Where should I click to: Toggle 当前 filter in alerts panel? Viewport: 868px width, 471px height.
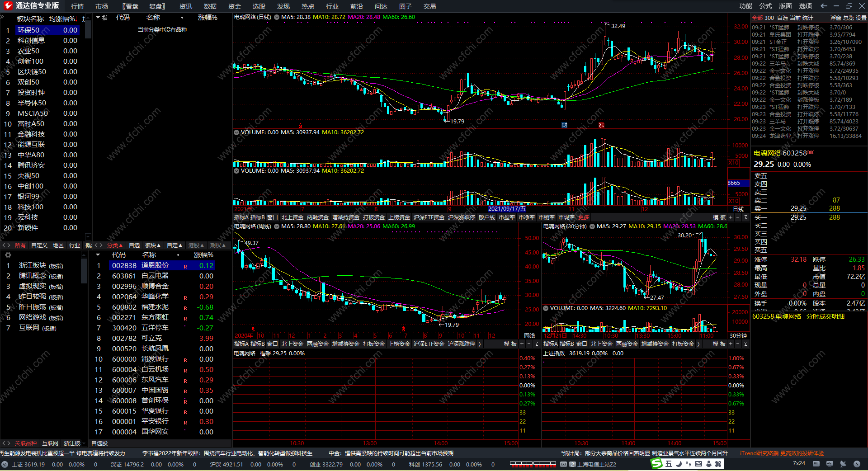(795, 18)
